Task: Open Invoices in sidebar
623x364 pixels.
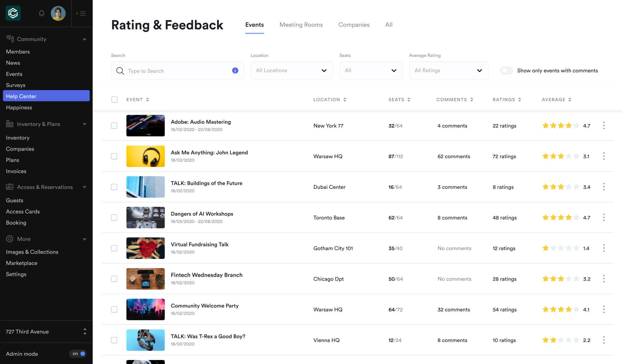Action: click(x=16, y=171)
